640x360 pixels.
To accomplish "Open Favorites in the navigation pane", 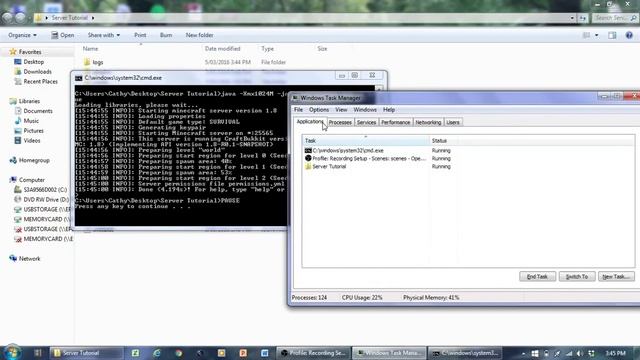I will pos(30,52).
